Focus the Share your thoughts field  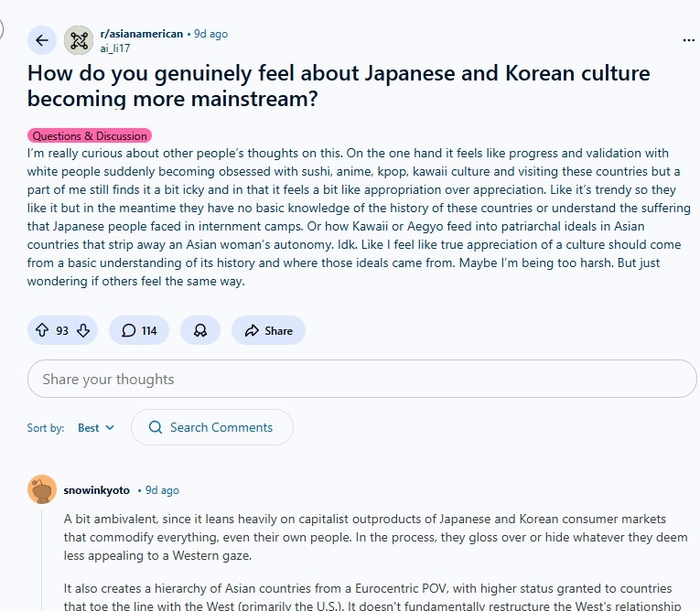tap(362, 379)
